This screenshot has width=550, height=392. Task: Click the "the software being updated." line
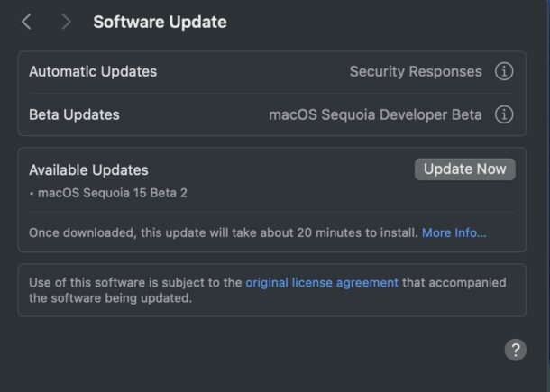(110, 298)
